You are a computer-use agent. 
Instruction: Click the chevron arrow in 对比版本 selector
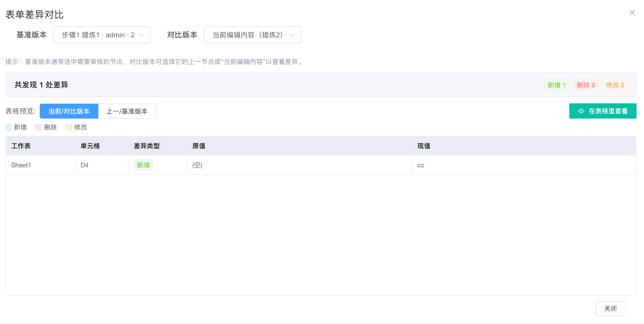[292, 35]
